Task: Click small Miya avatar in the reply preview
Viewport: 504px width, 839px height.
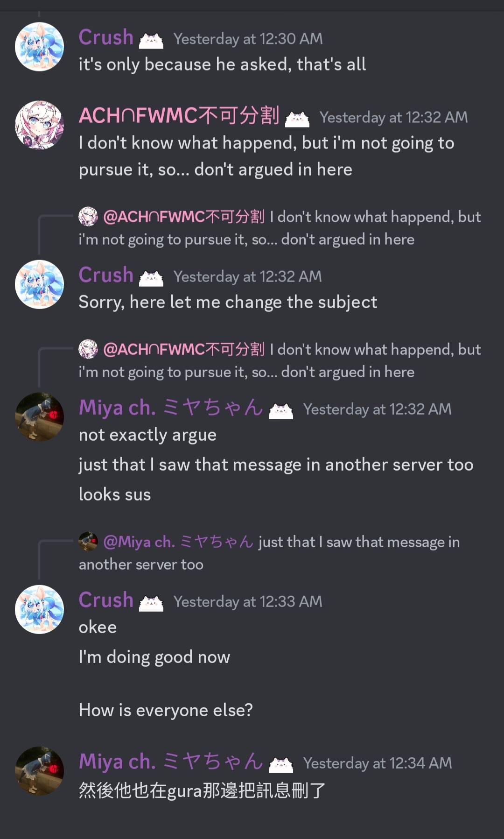Action: pos(88,542)
